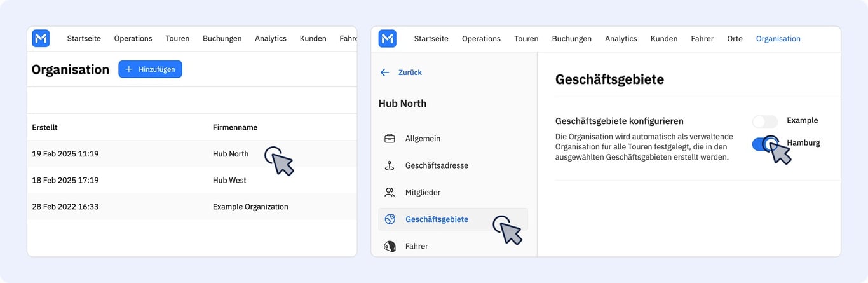Viewport: 868px width, 283px height.
Task: Open the Hub West organization row
Action: 192,180
